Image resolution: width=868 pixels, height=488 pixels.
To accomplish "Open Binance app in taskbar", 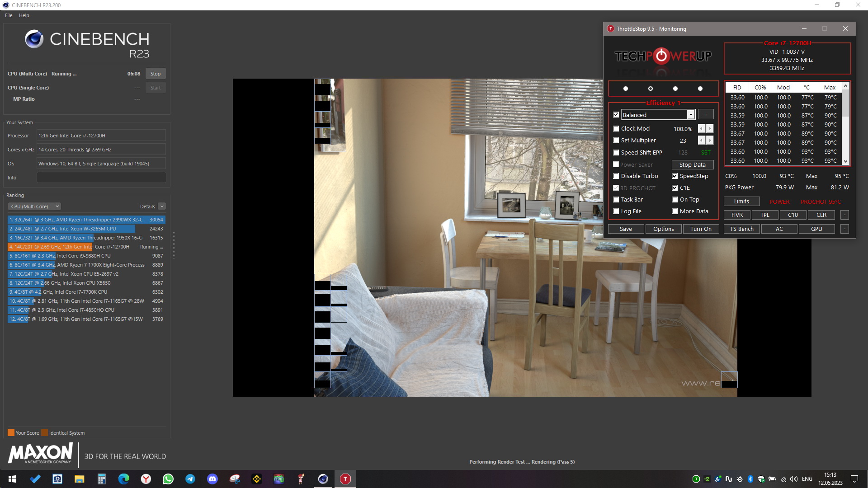I will coord(257,479).
